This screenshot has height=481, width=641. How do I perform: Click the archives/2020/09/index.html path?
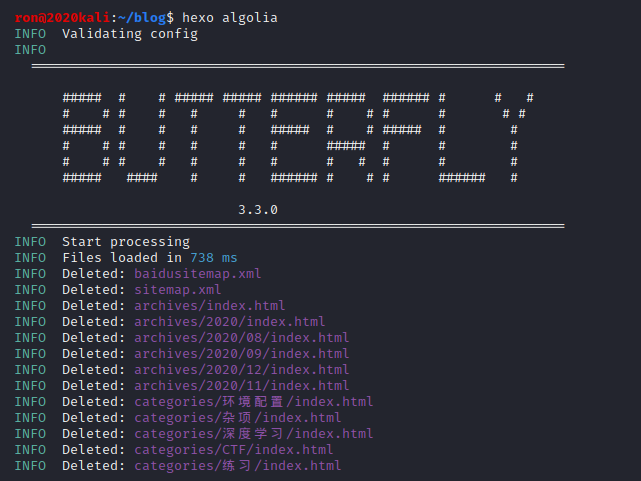[242, 353]
